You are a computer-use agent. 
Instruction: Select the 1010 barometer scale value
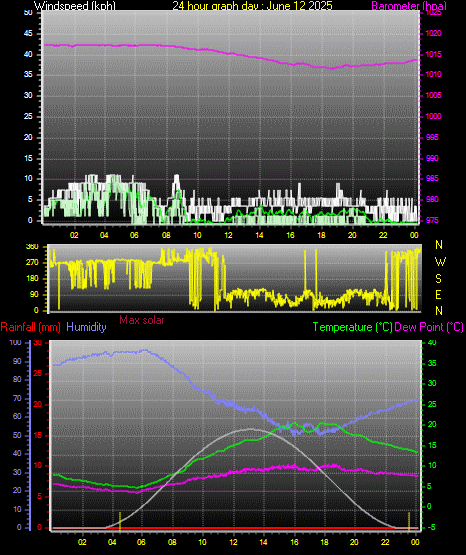(x=433, y=75)
